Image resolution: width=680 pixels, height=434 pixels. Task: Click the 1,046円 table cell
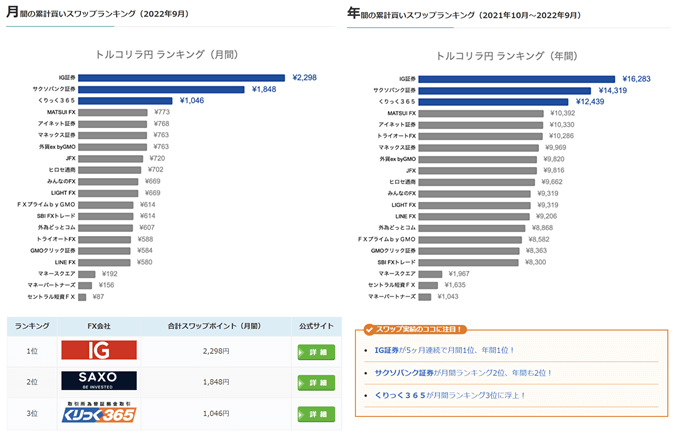point(216,414)
